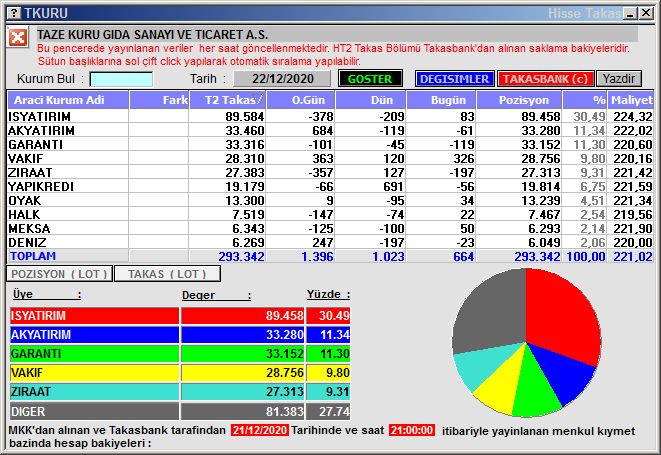Open the question mark help icon in title bar
Screen dimensions: 661x455
(14, 13)
